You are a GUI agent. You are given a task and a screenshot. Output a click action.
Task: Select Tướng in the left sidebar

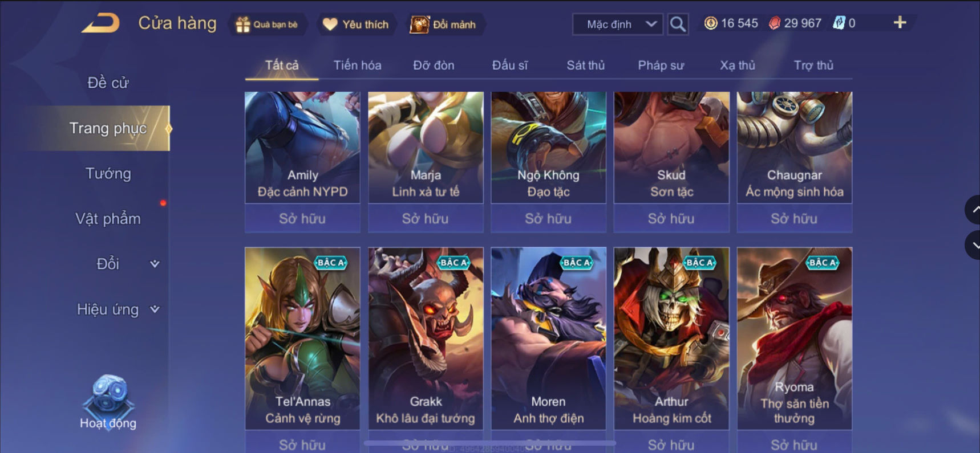click(108, 173)
